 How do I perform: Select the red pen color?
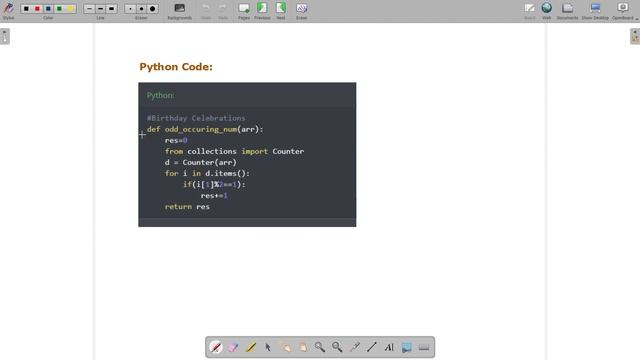pyautogui.click(x=37, y=9)
